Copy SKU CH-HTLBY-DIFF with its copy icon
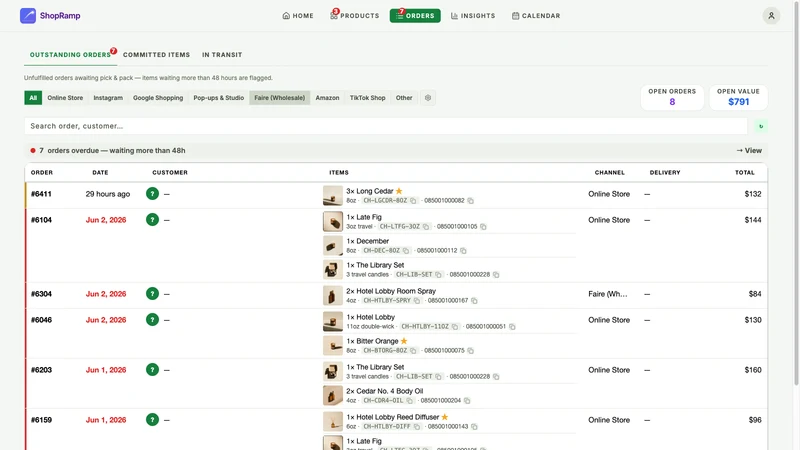The image size is (800, 450). (417, 427)
